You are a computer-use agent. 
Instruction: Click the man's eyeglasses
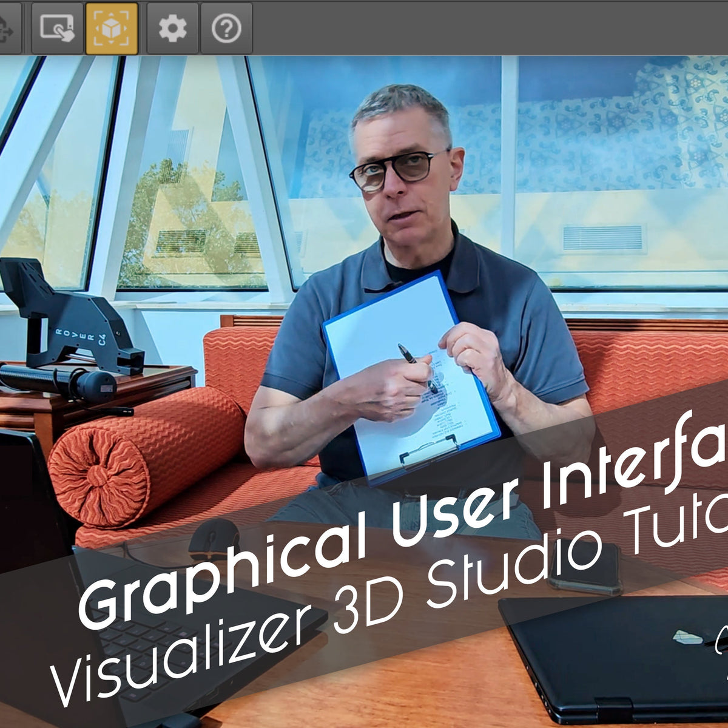click(x=400, y=169)
